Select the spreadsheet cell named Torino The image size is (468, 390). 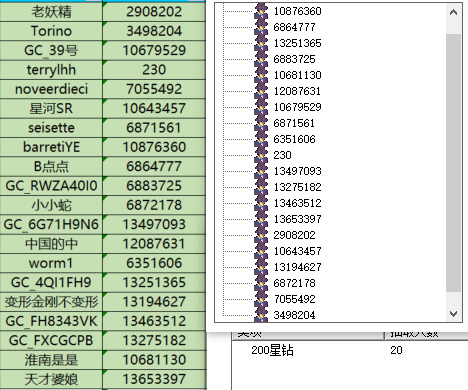point(51,31)
